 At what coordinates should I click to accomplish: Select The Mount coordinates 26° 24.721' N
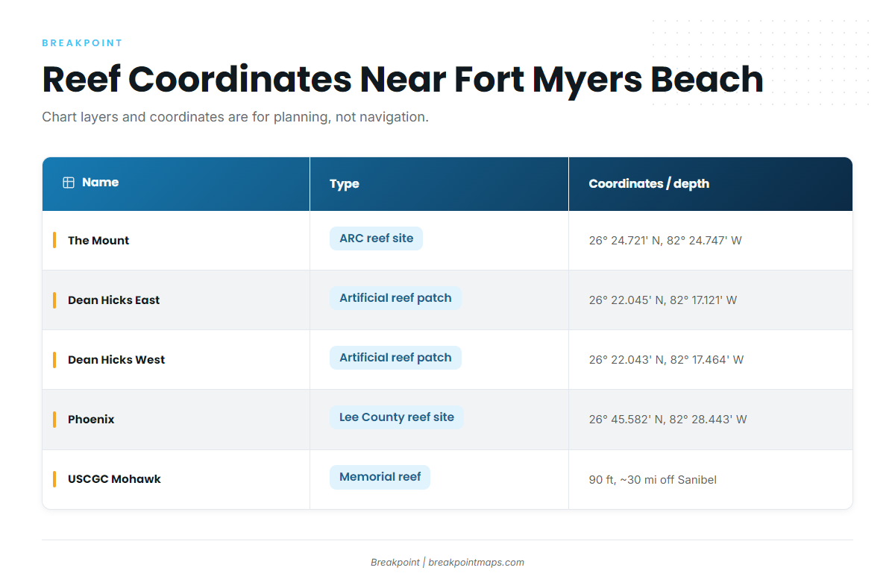pos(626,241)
